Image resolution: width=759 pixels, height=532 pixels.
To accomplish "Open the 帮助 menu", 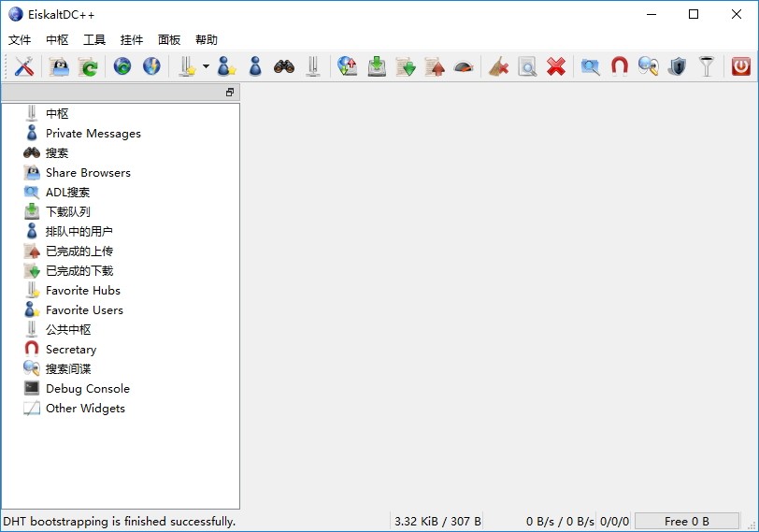I will (x=207, y=39).
